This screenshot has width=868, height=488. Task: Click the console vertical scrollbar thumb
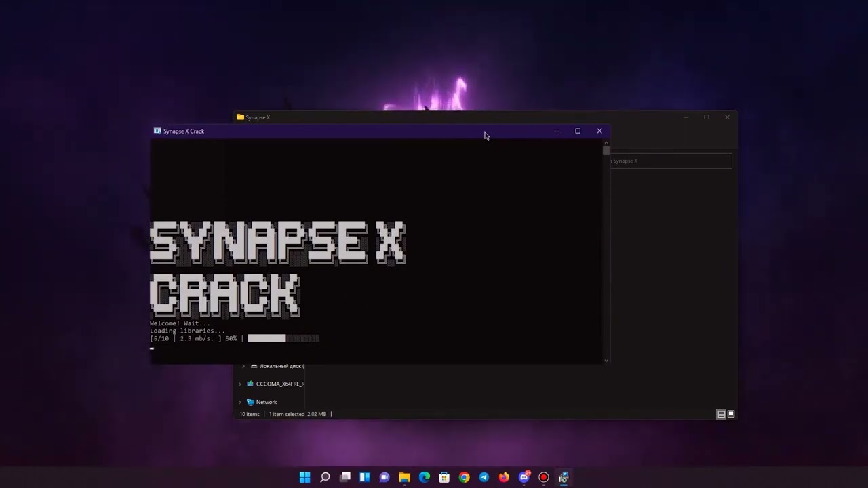coord(606,151)
